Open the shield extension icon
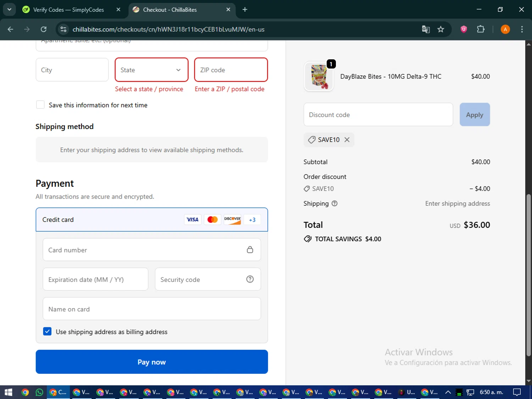Screen dimensions: 532x399 point(464,29)
